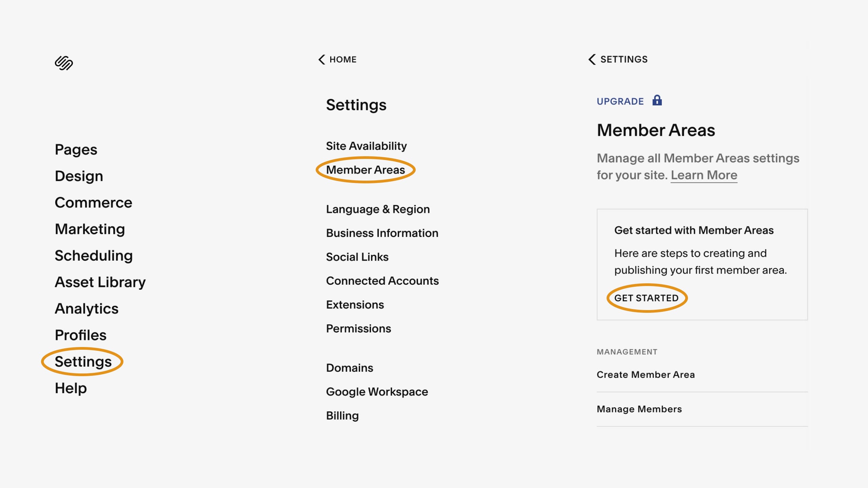This screenshot has height=488, width=868.
Task: Click Manage Members option
Action: click(x=639, y=409)
